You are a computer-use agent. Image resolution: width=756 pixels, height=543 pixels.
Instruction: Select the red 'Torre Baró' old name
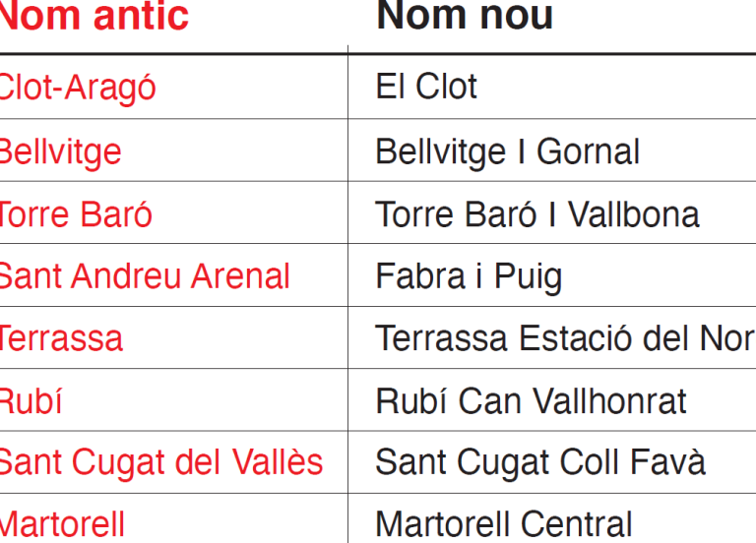click(x=75, y=214)
